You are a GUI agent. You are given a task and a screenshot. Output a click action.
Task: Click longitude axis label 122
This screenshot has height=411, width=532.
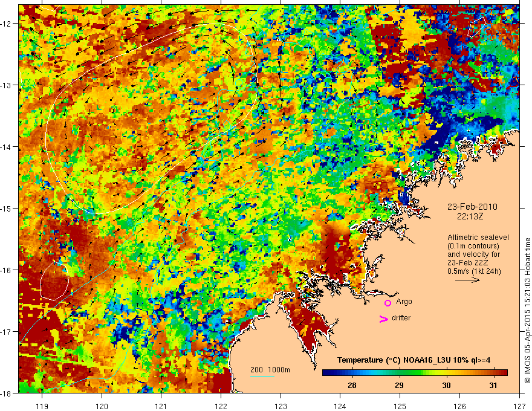tap(221, 406)
